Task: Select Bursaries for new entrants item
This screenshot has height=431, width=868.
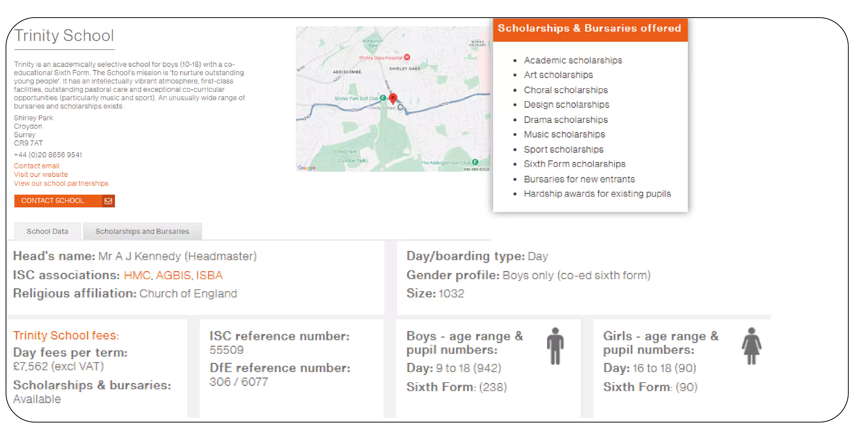Action: point(579,179)
